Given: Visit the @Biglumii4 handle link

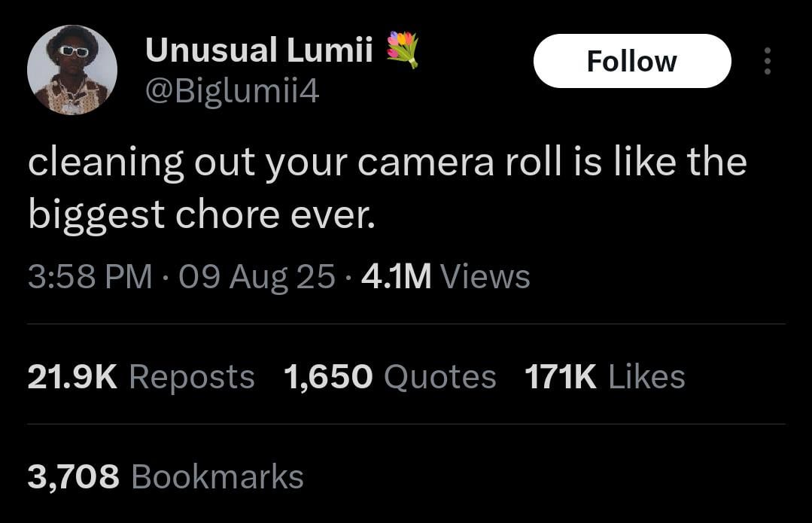Looking at the screenshot, I should (x=232, y=91).
